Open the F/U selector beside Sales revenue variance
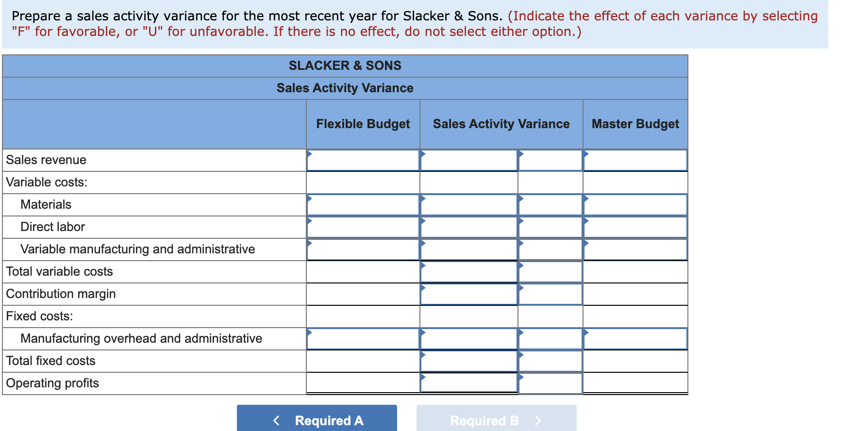The width and height of the screenshot is (868, 431). [x=549, y=160]
